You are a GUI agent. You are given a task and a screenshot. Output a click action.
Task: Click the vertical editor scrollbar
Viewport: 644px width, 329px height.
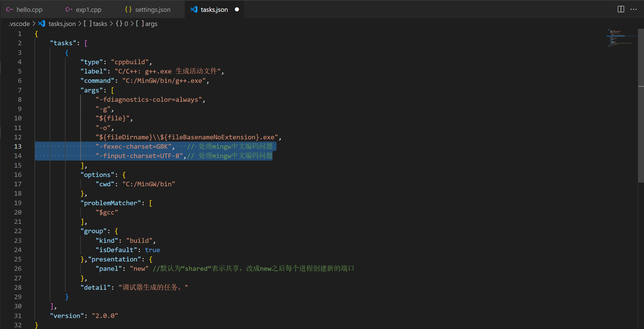tap(641, 113)
